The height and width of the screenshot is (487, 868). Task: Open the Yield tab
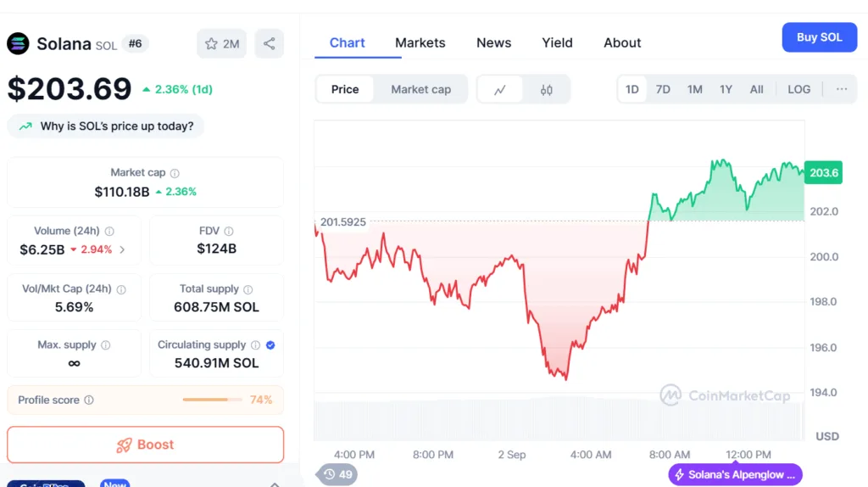(557, 42)
